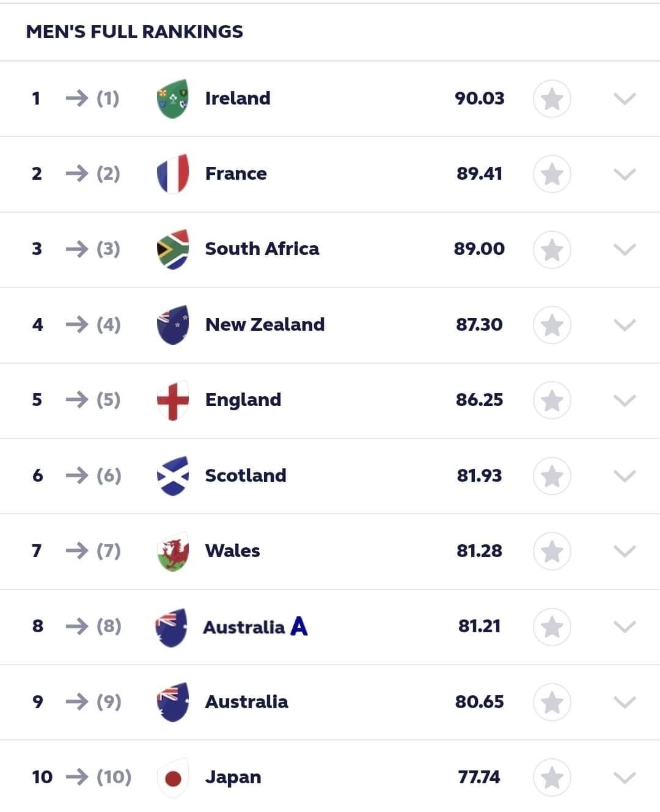
Task: Click the Men's Full Rankings heading
Action: 134,32
